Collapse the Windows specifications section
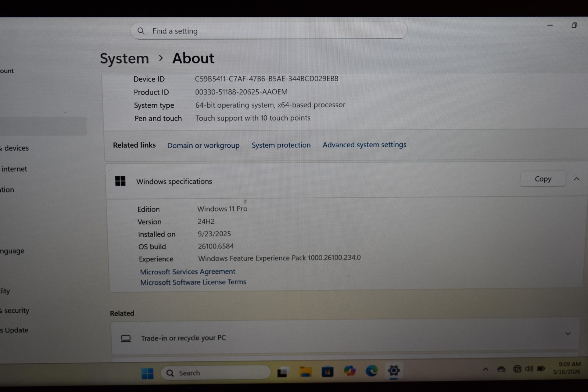Viewport: 588px width, 392px height. point(576,179)
